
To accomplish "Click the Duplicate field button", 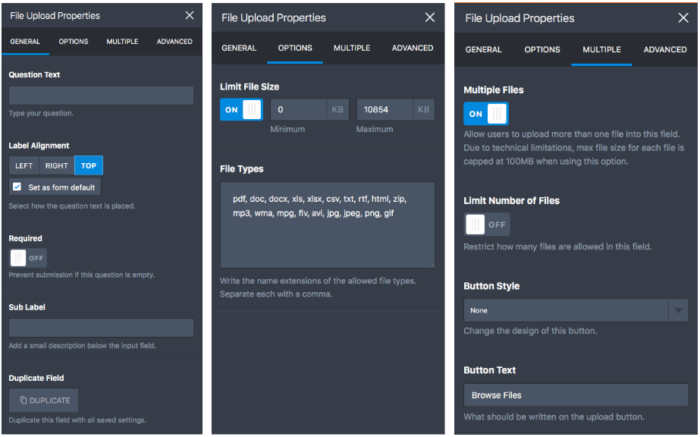I will (44, 400).
